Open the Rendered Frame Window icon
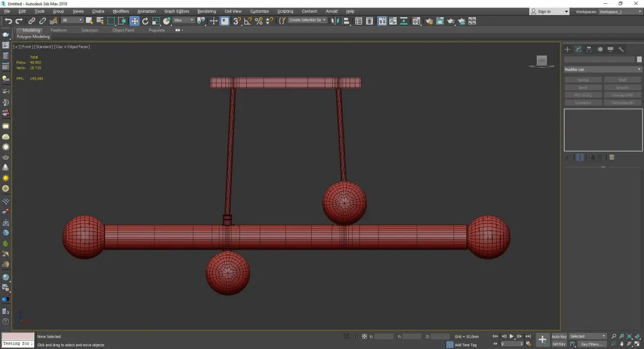Image resolution: width=644 pixels, height=349 pixels. point(440,21)
